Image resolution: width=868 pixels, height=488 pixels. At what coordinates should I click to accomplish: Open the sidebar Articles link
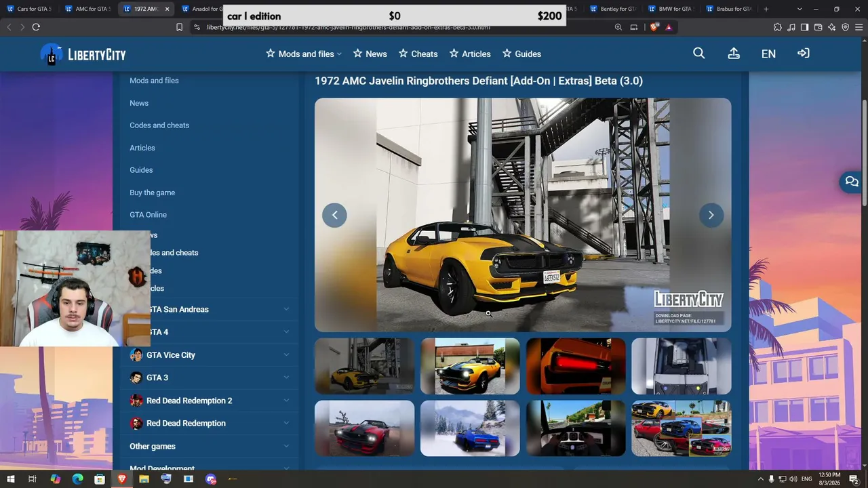click(142, 148)
